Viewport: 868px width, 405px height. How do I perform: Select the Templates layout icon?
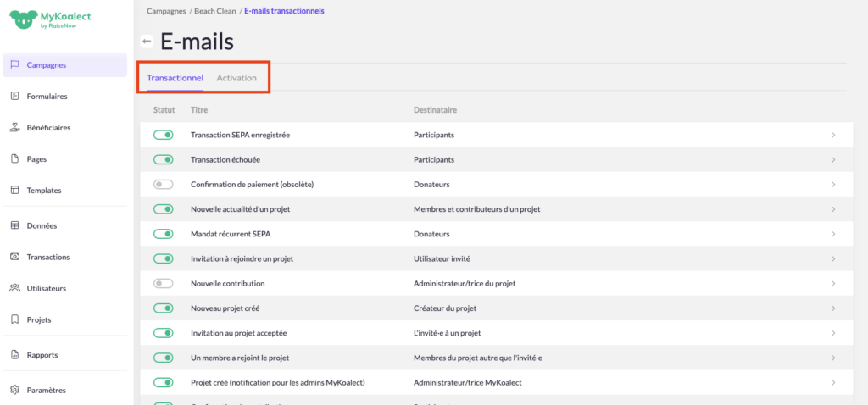pos(14,191)
